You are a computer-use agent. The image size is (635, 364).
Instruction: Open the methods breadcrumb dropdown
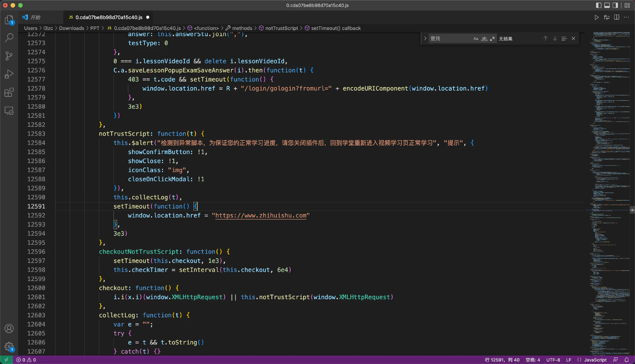[x=242, y=28]
